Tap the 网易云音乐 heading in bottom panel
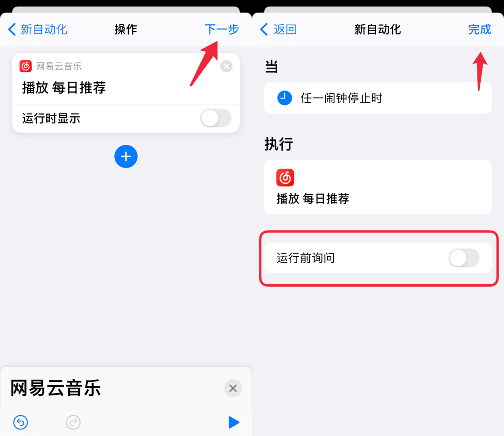Viewport: 504px width, 436px height. [x=56, y=388]
